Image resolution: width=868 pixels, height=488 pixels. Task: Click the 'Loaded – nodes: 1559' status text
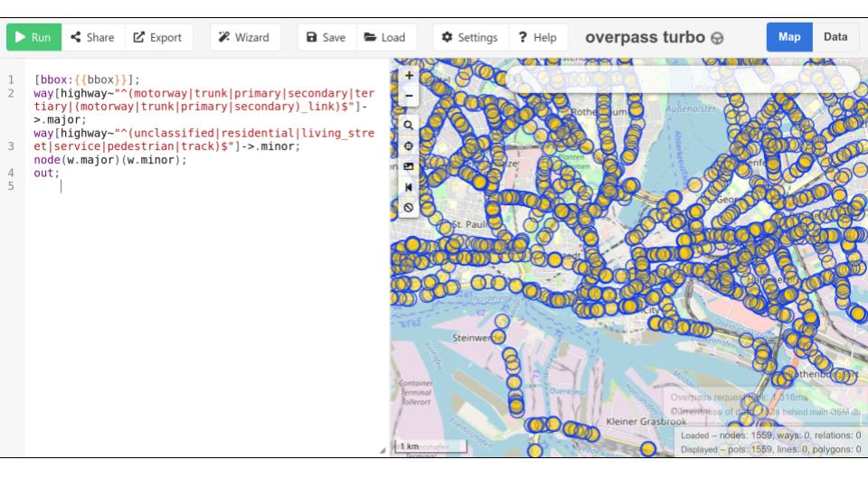click(770, 436)
